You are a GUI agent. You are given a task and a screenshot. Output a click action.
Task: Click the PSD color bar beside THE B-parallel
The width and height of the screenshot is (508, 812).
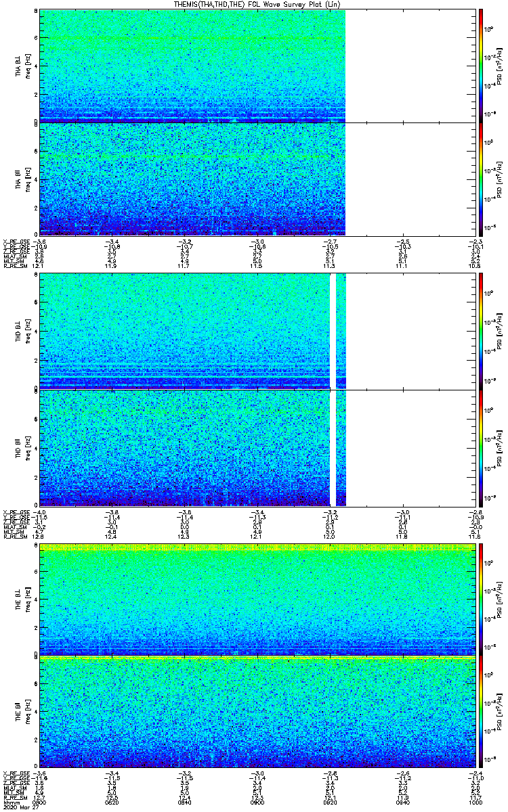point(481,712)
